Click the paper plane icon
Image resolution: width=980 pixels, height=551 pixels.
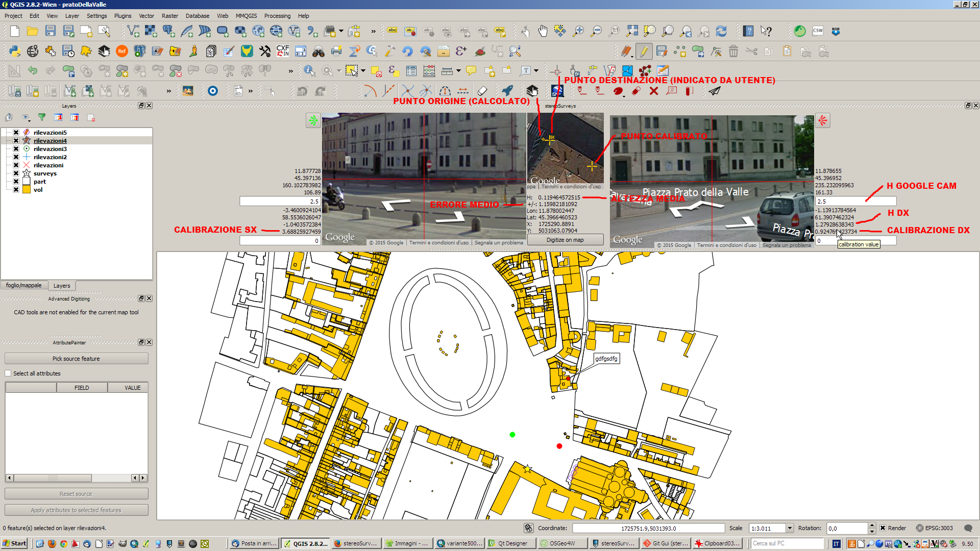pyautogui.click(x=715, y=91)
